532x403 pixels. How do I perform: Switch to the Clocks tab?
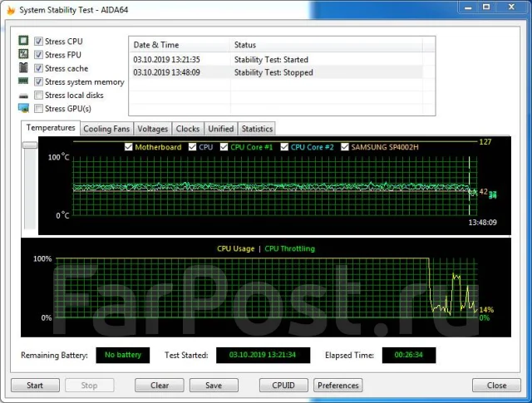pos(188,129)
